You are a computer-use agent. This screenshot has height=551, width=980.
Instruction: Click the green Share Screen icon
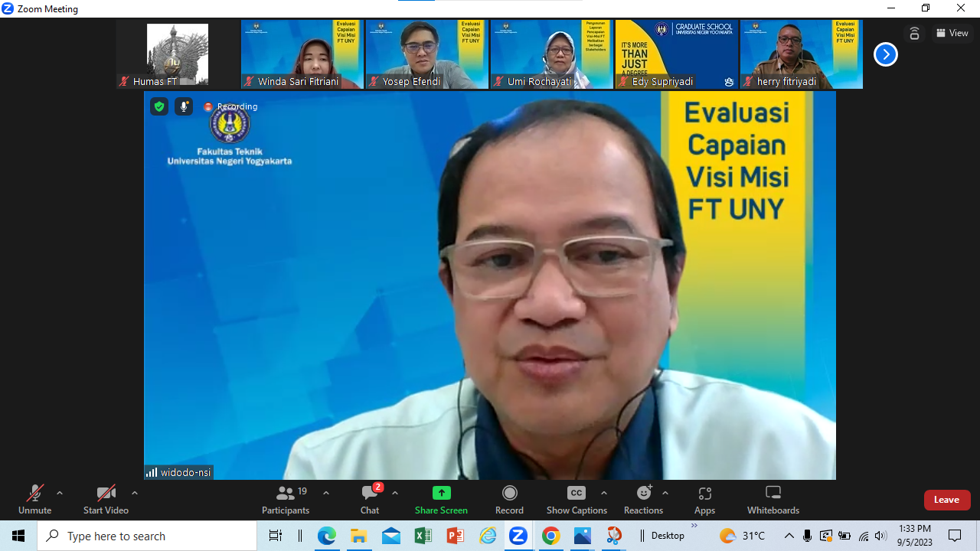(441, 493)
